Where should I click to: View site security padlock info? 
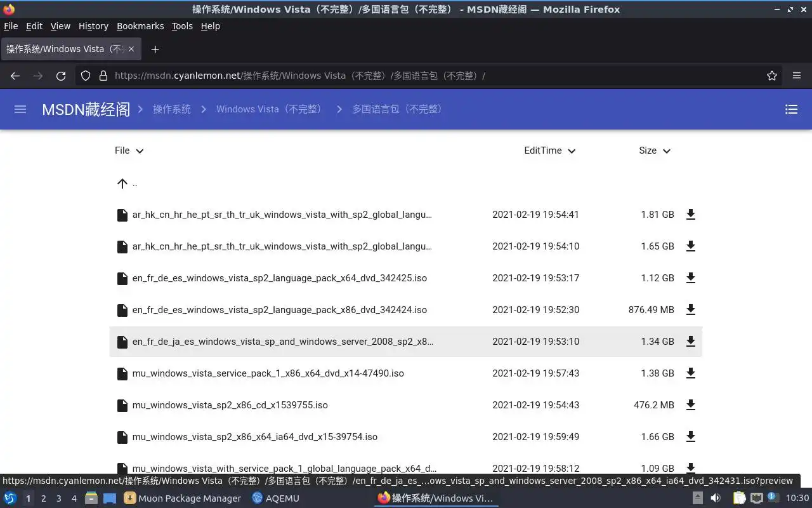pos(103,76)
